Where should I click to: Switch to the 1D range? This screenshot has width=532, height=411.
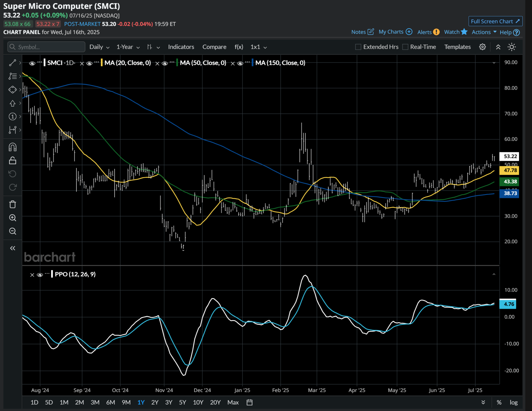(x=34, y=402)
